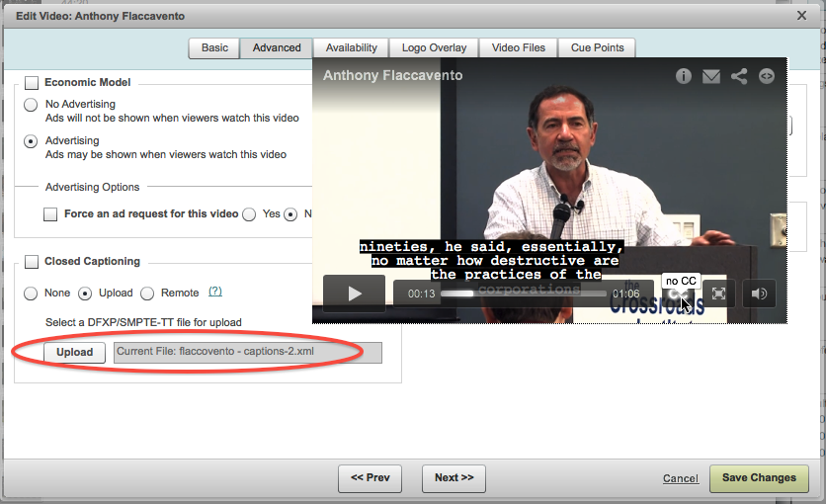
Task: Click the Cancel link
Action: pyautogui.click(x=681, y=478)
